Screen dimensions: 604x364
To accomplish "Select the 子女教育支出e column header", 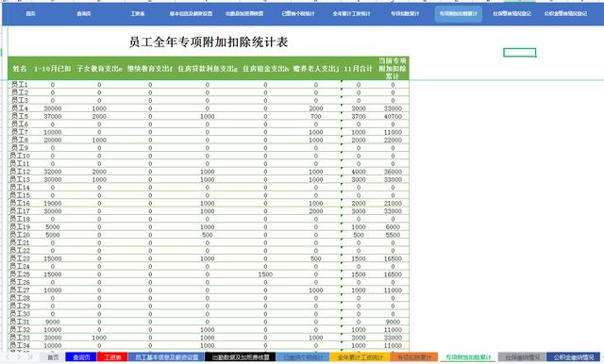I will [99, 69].
